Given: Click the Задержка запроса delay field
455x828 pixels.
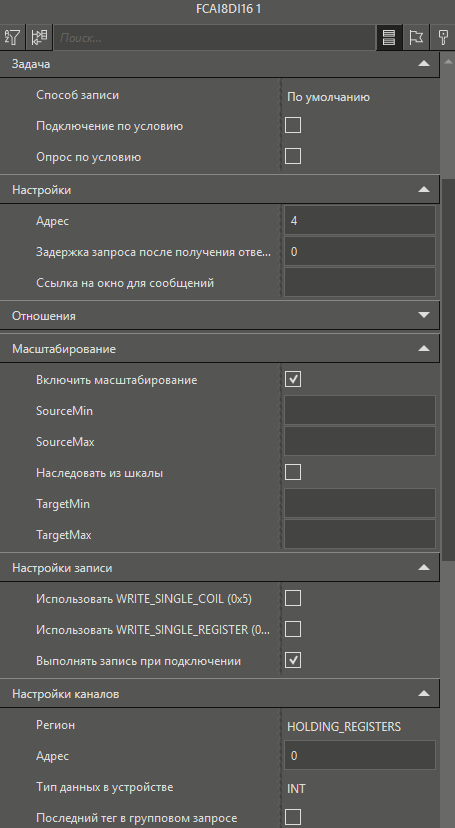Looking at the screenshot, I should click(x=360, y=251).
